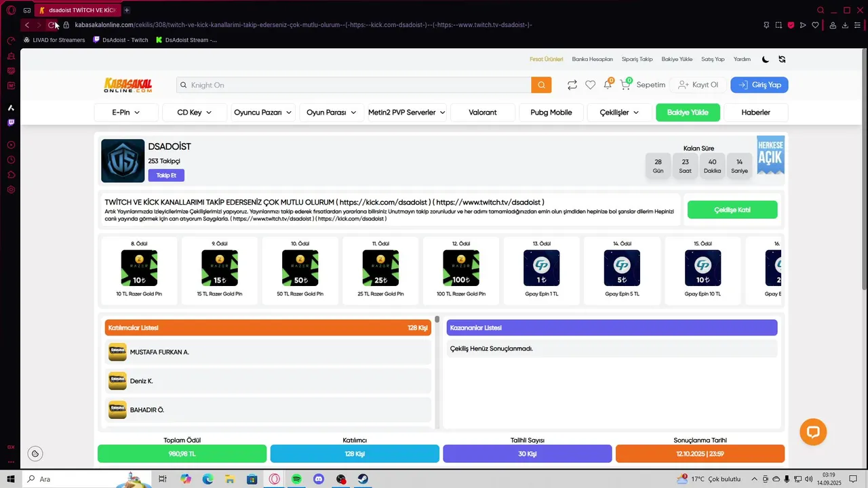The image size is (868, 488).
Task: Open Sipariş Takip in top menu
Action: pyautogui.click(x=637, y=59)
